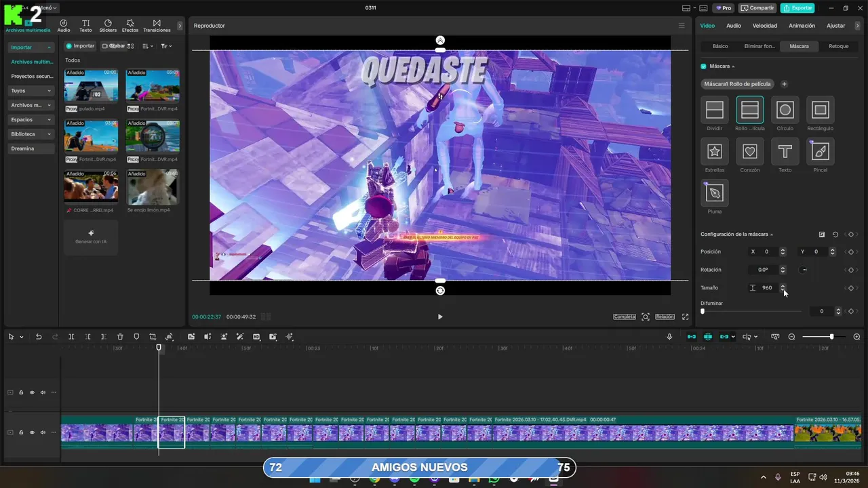Add a marker with the shield icon
The image size is (868, 488).
[136, 337]
